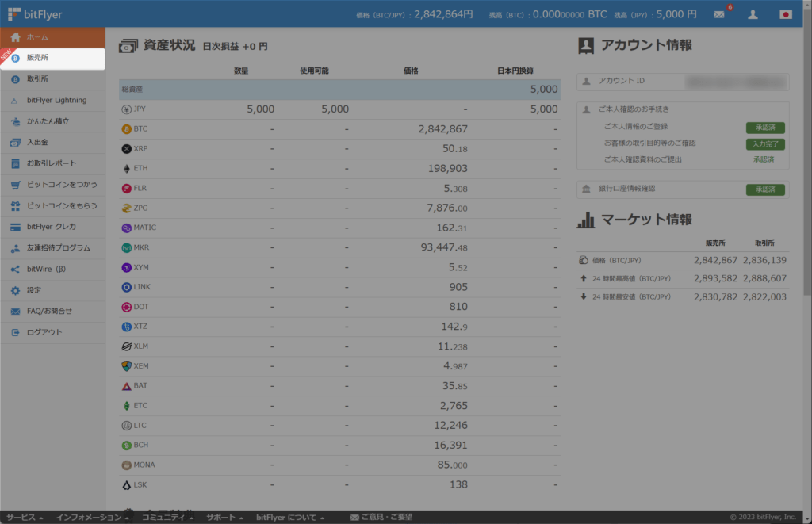812x524 pixels.
Task: Click the blurred アカウント ID field
Action: [737, 82]
